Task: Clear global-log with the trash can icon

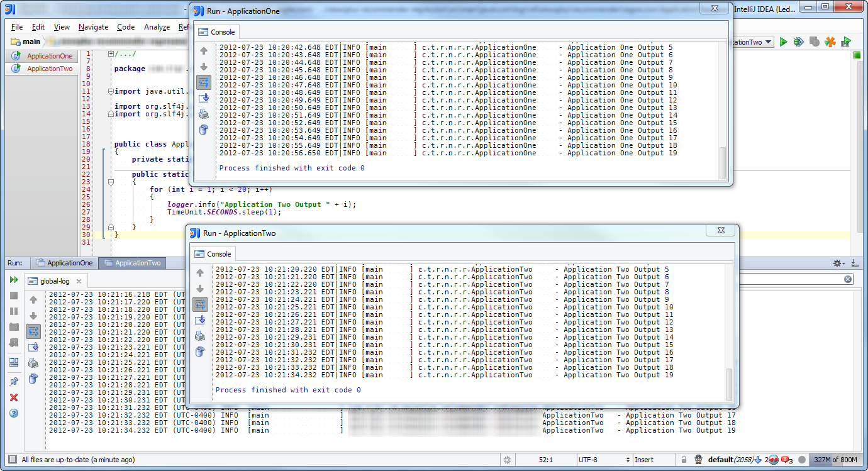Action: 33,378
